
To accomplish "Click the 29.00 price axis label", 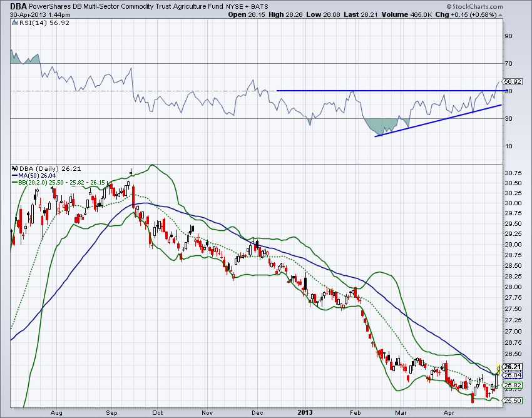I will [x=513, y=244].
